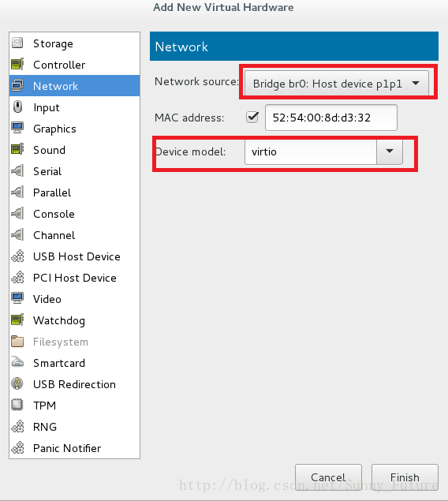
Task: Expand the Device model dropdown arrow
Action: click(x=390, y=151)
